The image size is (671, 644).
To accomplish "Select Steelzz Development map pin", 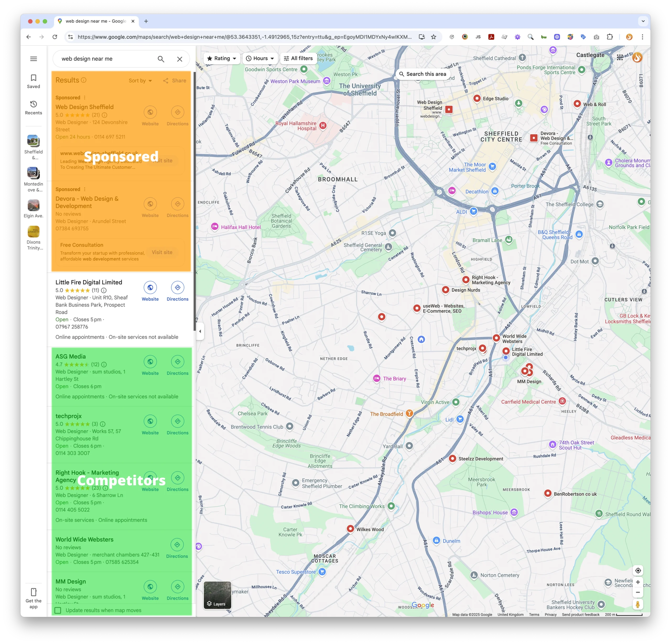I will [452, 459].
